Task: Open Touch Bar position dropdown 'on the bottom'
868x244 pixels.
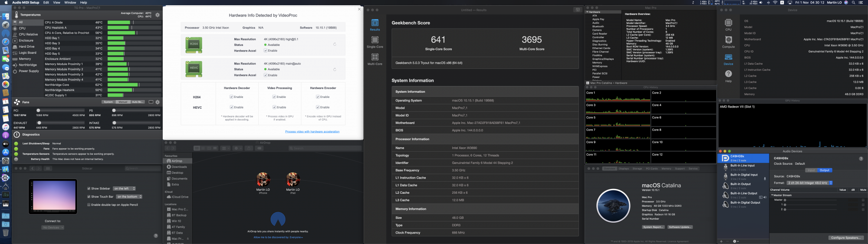Action: tap(129, 197)
